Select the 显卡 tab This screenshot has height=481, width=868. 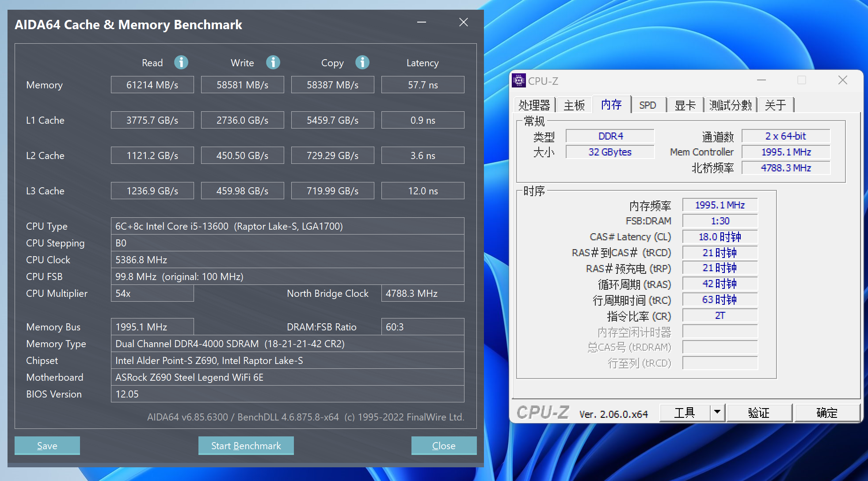685,105
